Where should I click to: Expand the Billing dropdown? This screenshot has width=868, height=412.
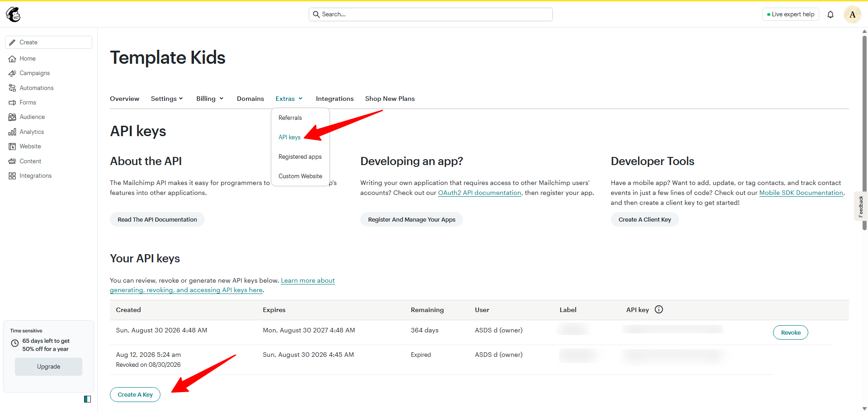coord(210,99)
